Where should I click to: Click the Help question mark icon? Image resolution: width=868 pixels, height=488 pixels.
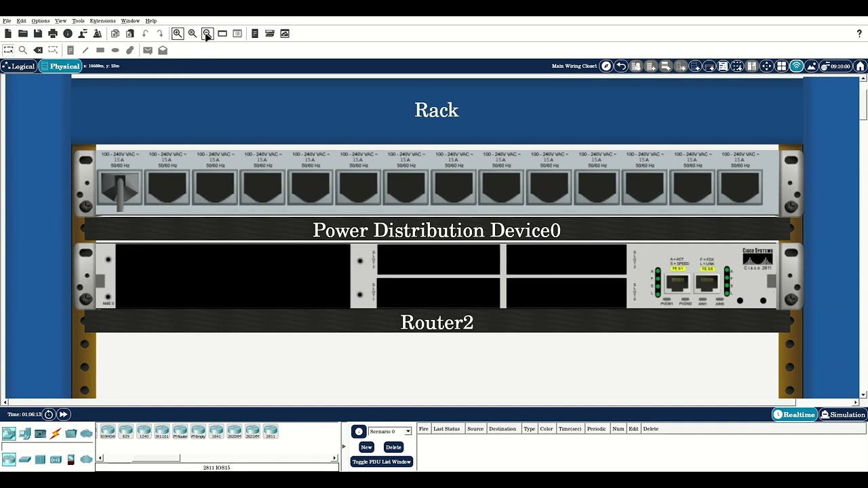coord(859,33)
